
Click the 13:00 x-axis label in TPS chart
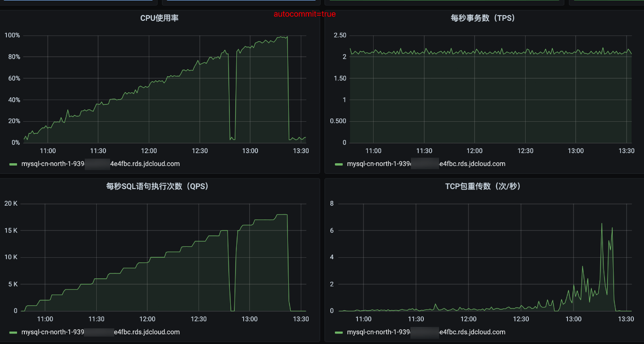coord(575,151)
